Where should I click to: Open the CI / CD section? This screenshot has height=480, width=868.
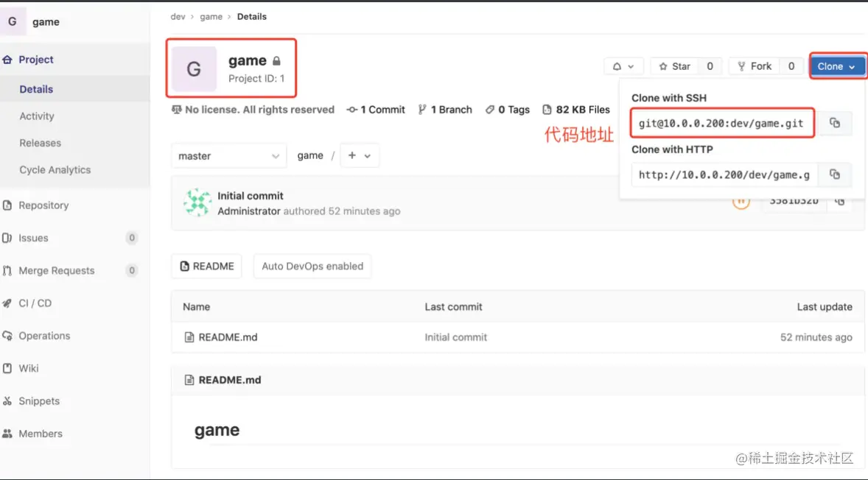[35, 303]
